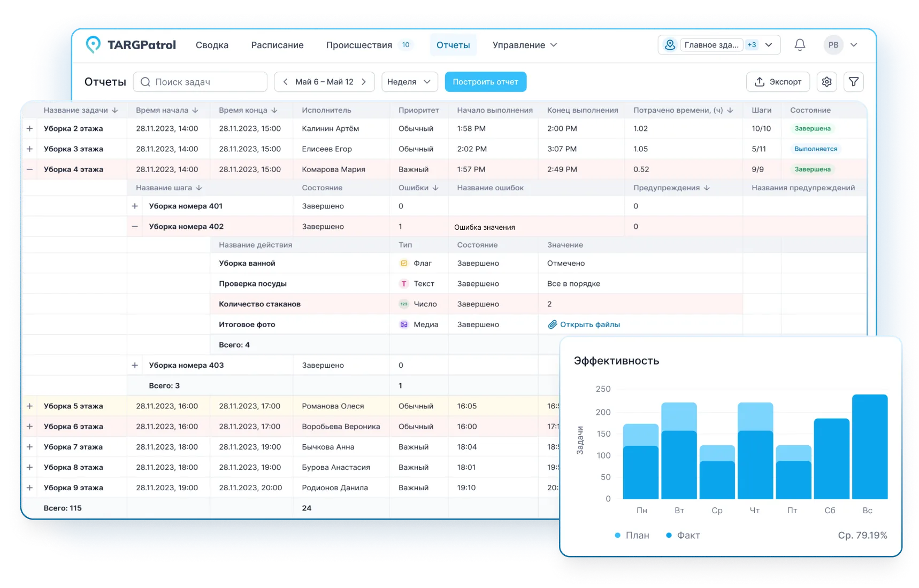Open the Неделя period dropdown
The image size is (919, 588).
409,82
